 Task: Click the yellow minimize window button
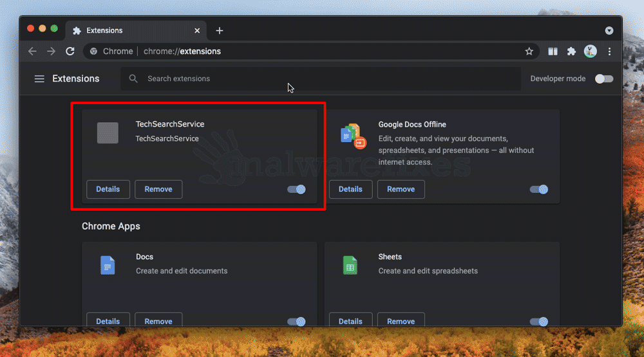(43, 28)
